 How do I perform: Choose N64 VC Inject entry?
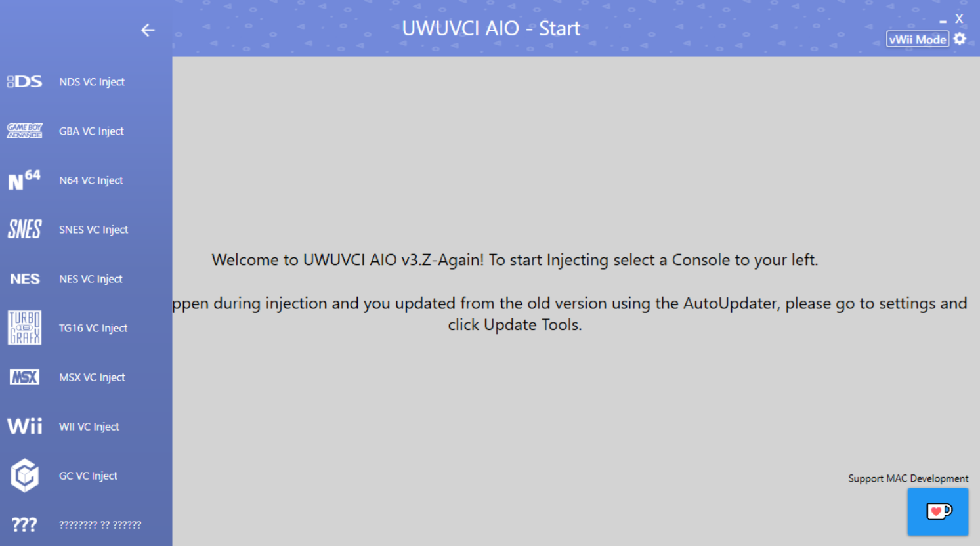(x=91, y=180)
